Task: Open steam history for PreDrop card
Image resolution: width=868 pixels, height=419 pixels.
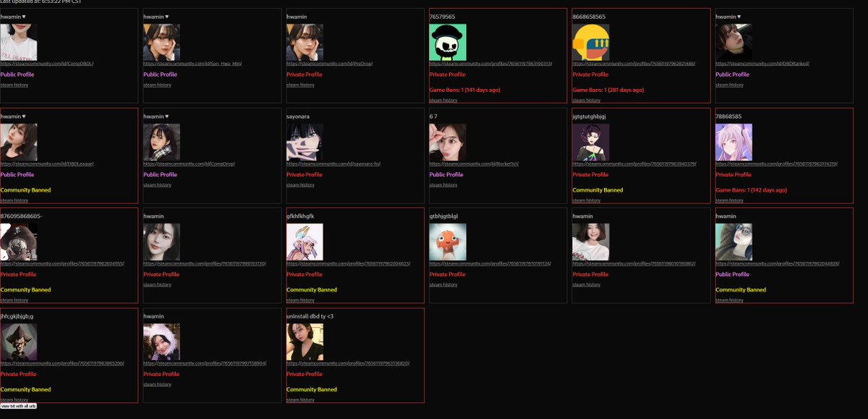Action: click(300, 85)
